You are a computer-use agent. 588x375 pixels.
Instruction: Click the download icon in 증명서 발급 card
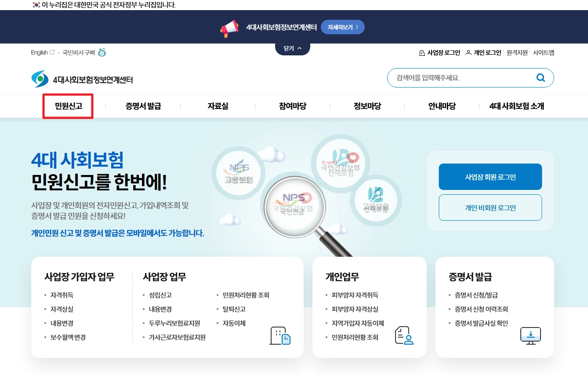click(x=530, y=335)
